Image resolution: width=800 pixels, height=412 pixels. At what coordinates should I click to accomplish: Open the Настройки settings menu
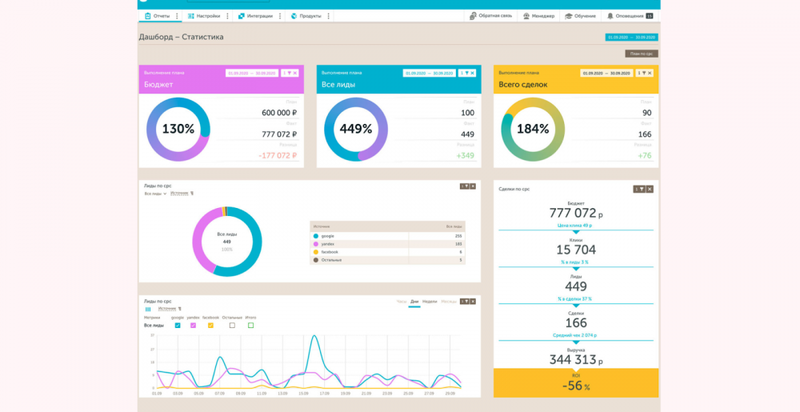tap(204, 16)
